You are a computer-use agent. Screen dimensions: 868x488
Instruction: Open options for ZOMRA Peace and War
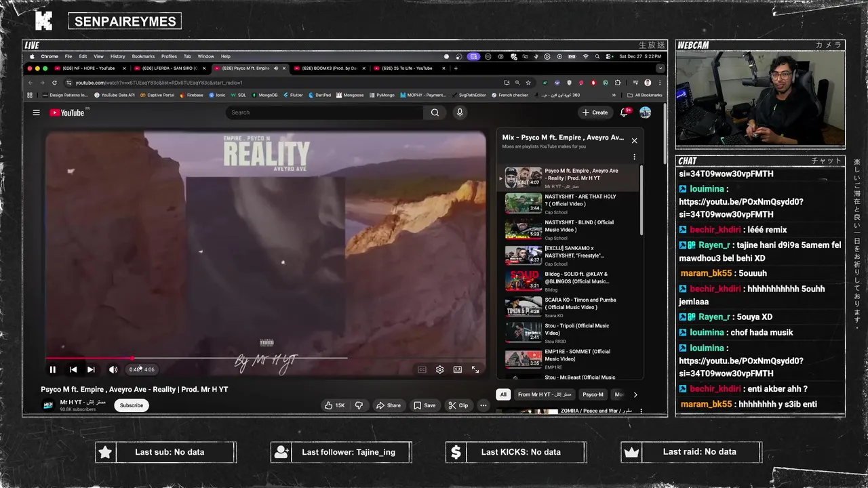(641, 411)
